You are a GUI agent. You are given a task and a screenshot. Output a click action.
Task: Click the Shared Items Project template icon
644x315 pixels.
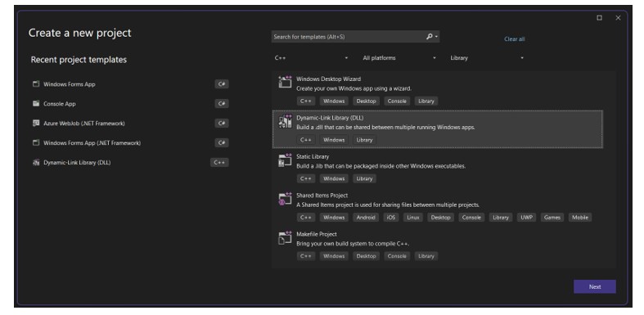[285, 199]
